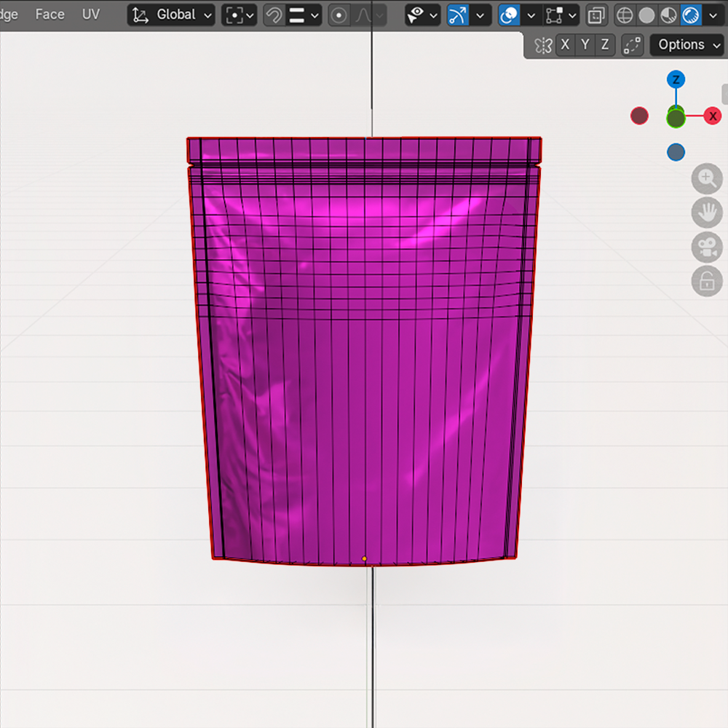Toggle auto merge vertices
Screen dimensions: 728x728
pos(633,45)
